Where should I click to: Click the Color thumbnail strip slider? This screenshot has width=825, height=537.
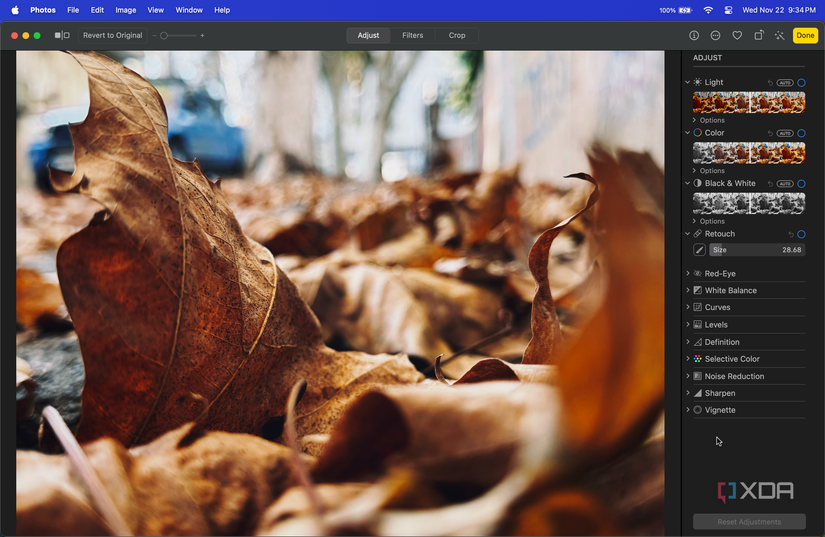[749, 153]
